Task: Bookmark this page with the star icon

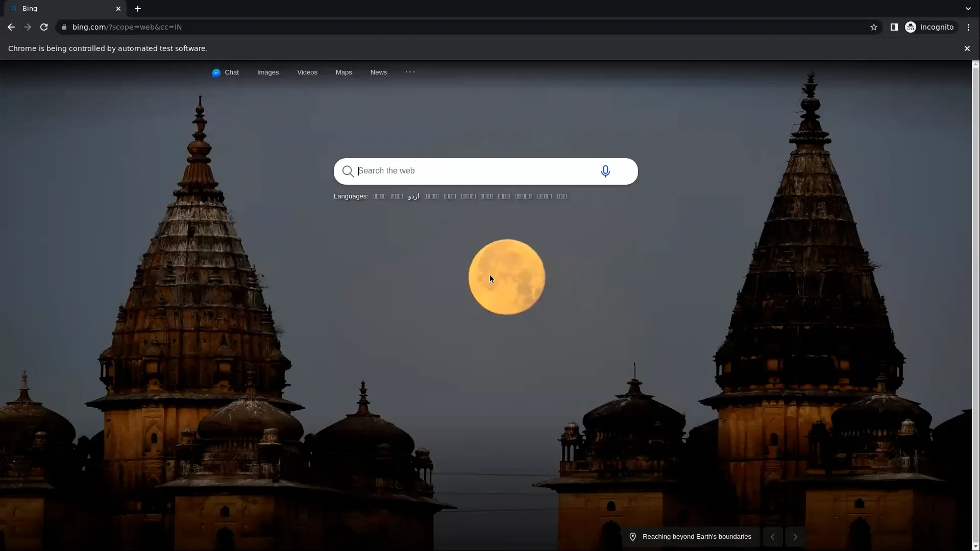Action: (x=874, y=27)
